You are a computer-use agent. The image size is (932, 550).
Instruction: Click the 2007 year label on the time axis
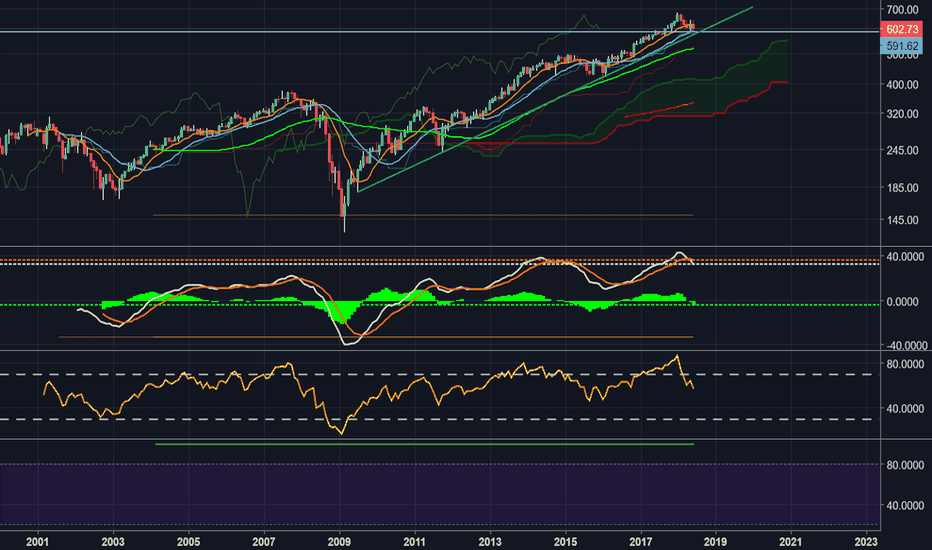point(264,542)
